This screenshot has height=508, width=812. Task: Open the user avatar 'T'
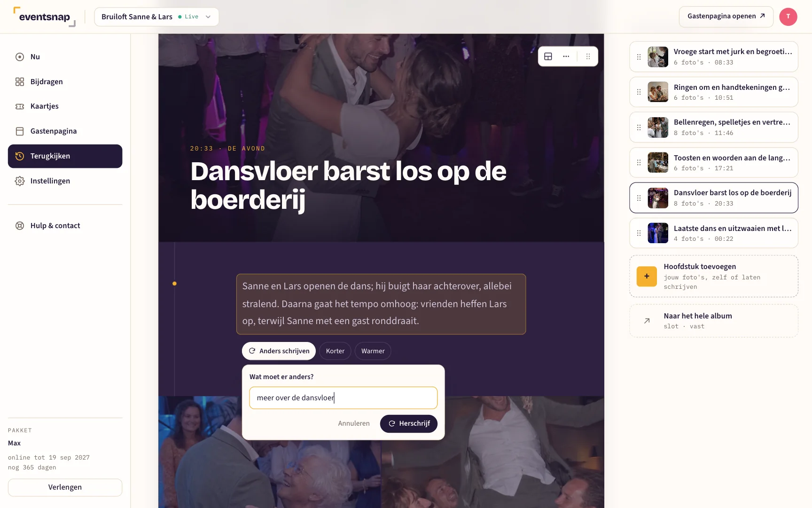(x=788, y=16)
